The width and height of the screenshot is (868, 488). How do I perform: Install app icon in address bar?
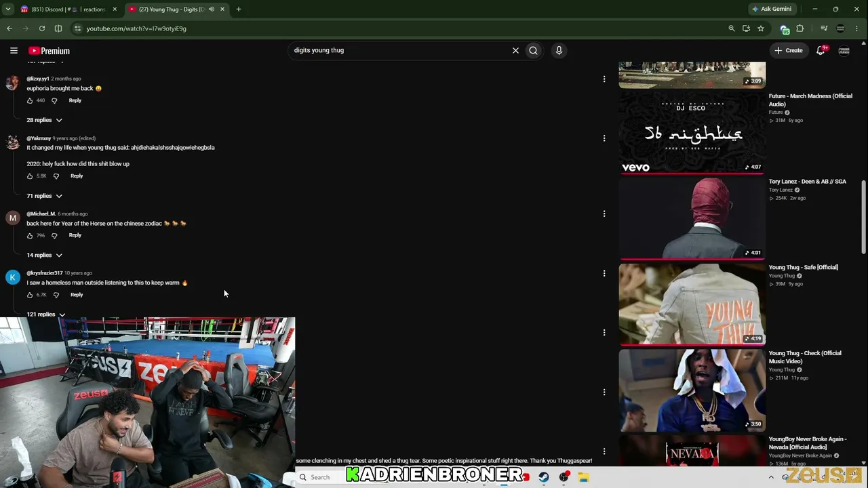coord(746,28)
